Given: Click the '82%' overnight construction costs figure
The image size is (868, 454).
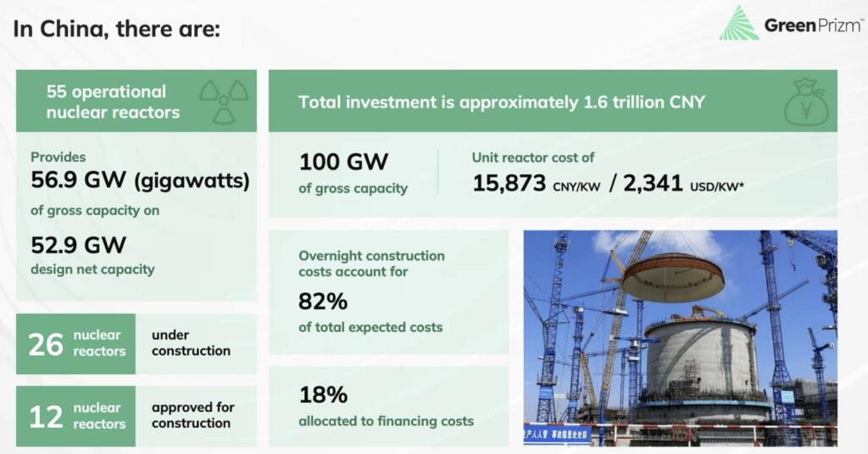Looking at the screenshot, I should pos(323,302).
